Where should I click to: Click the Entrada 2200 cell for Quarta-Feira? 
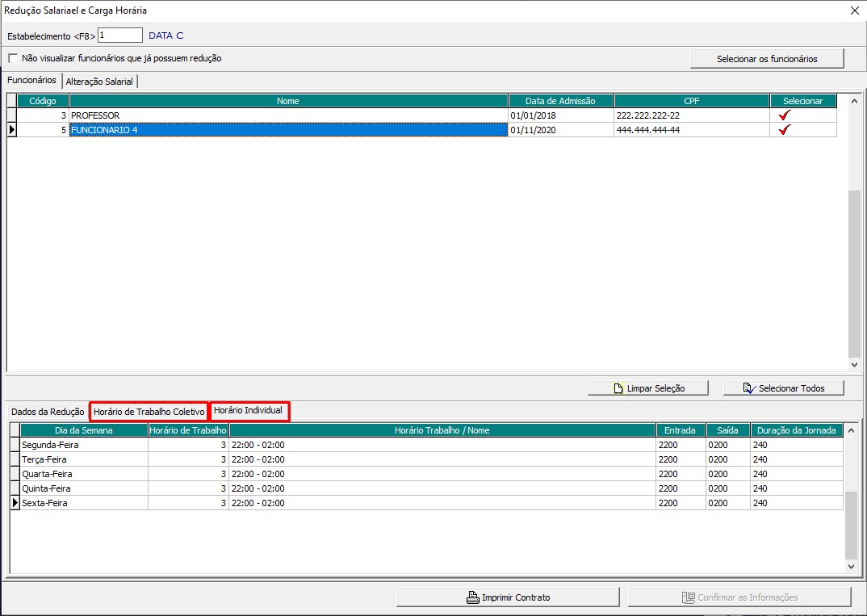coord(681,473)
